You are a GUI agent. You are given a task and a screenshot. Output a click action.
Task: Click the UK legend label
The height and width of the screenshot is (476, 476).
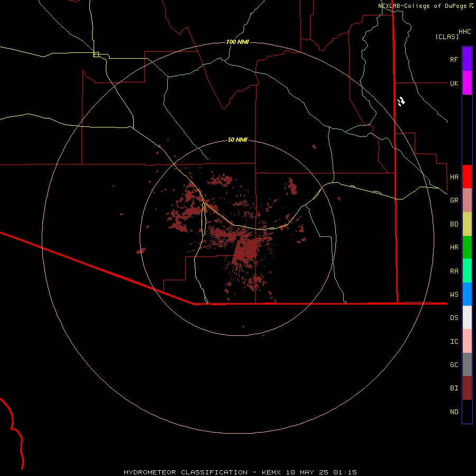(x=454, y=83)
